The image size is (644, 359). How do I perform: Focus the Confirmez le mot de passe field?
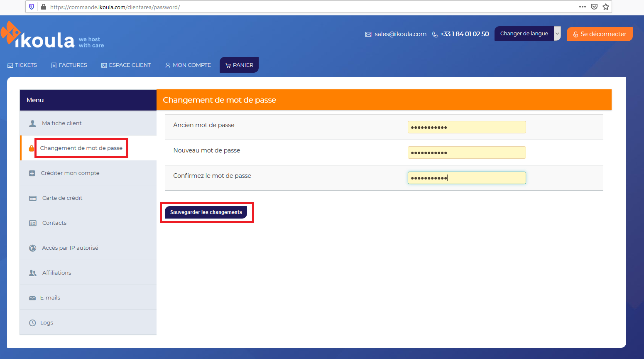pos(467,178)
